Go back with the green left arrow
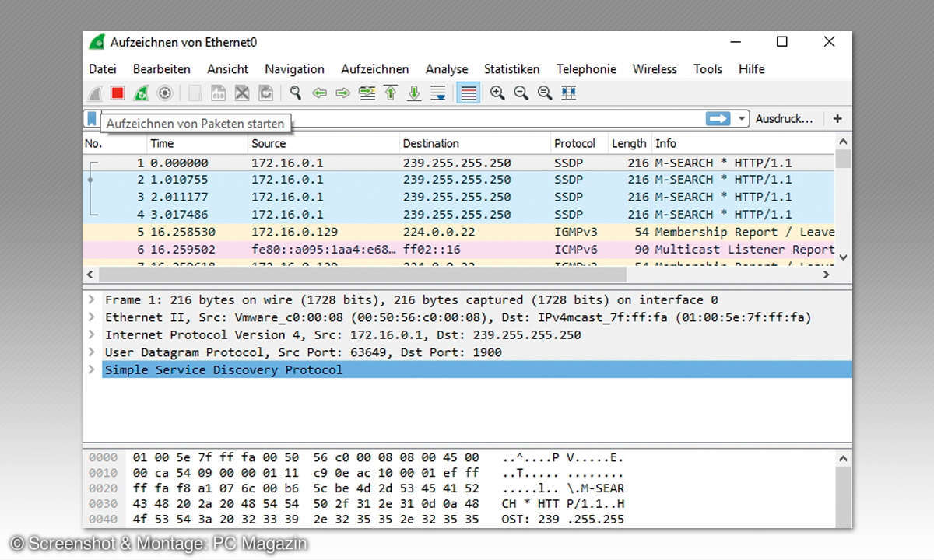Screen dimensions: 934x560 pos(319,93)
